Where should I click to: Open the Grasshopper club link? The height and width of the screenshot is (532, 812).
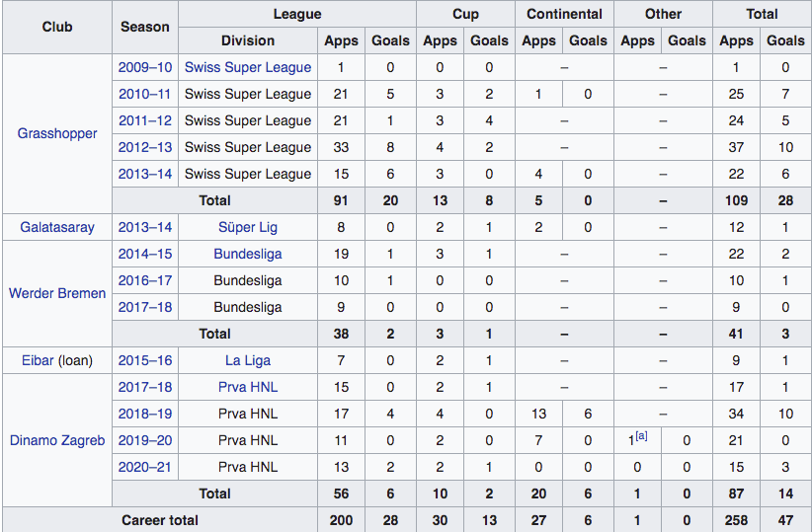coord(57,133)
